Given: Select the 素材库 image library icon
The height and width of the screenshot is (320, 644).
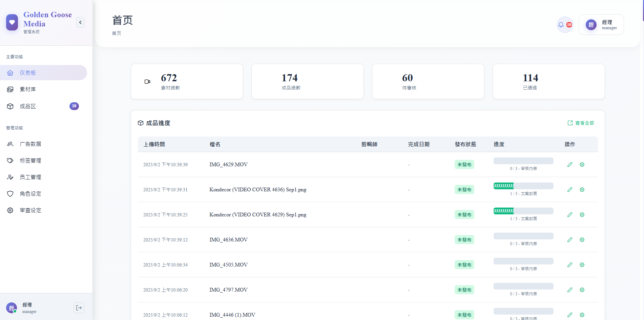Looking at the screenshot, I should 10,89.
